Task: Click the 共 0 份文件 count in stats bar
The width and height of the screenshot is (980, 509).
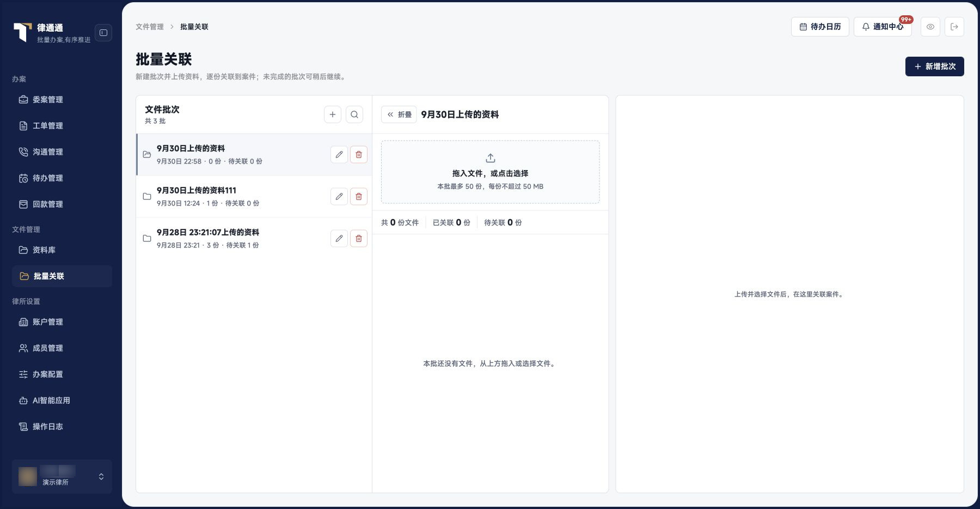Action: click(x=400, y=222)
